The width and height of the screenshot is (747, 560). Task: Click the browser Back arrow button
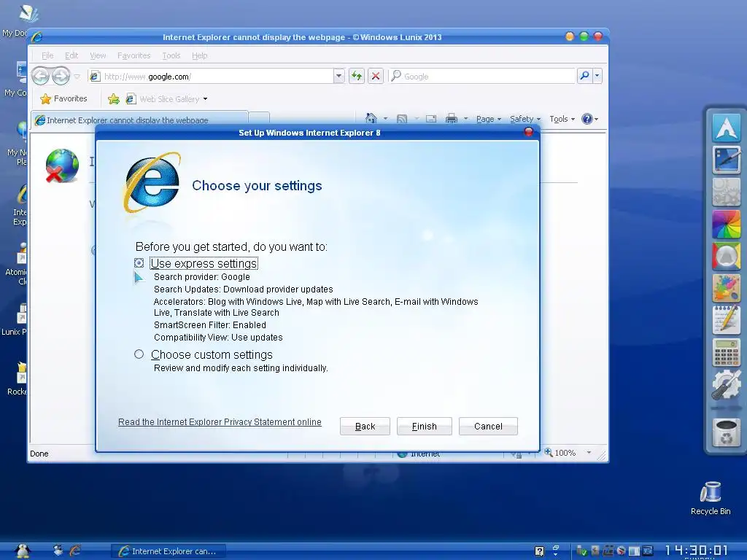(x=41, y=76)
